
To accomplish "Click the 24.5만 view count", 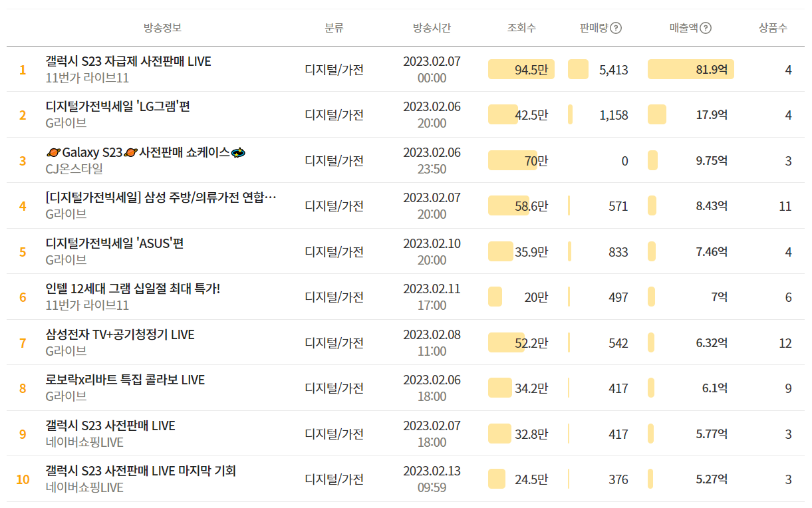I will tap(531, 479).
